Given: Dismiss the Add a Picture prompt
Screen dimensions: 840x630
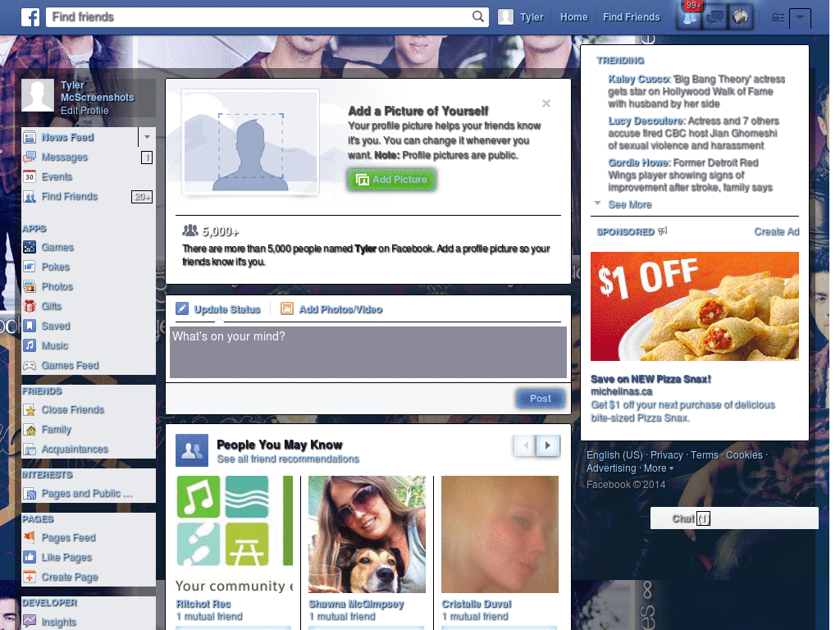Looking at the screenshot, I should coord(546,103).
